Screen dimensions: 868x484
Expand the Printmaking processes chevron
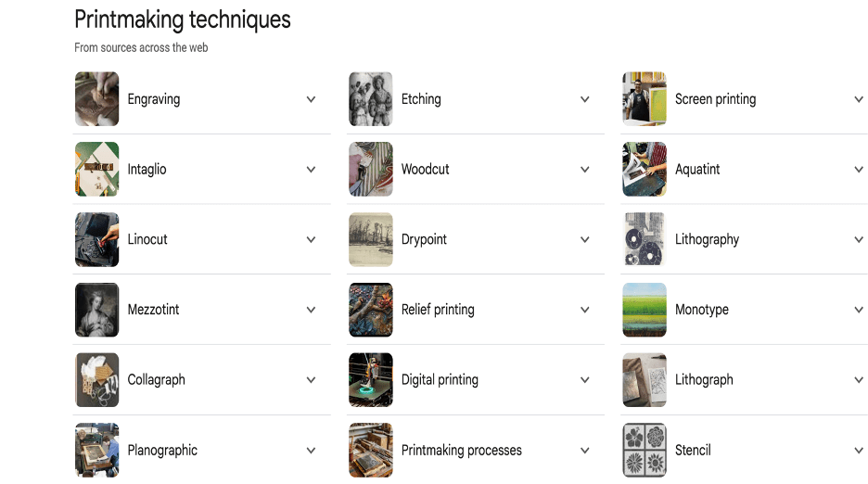(585, 451)
